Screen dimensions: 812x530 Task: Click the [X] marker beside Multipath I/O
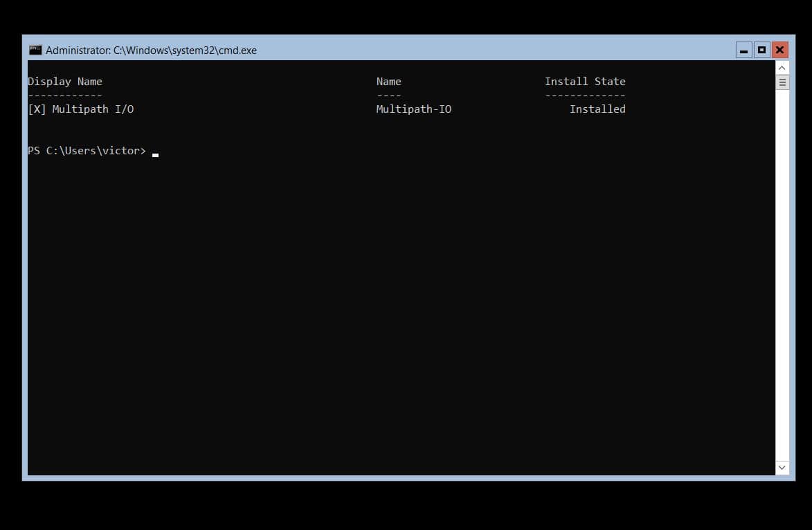pyautogui.click(x=36, y=109)
